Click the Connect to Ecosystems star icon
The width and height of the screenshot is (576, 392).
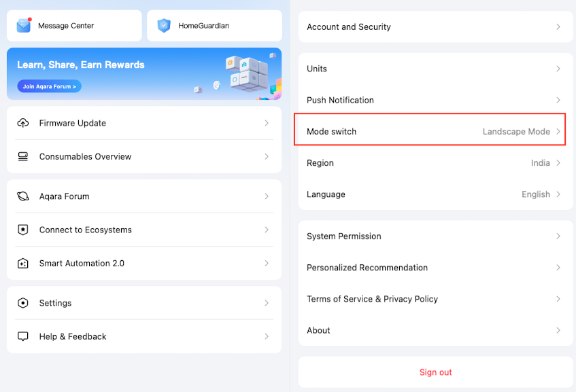point(23,230)
